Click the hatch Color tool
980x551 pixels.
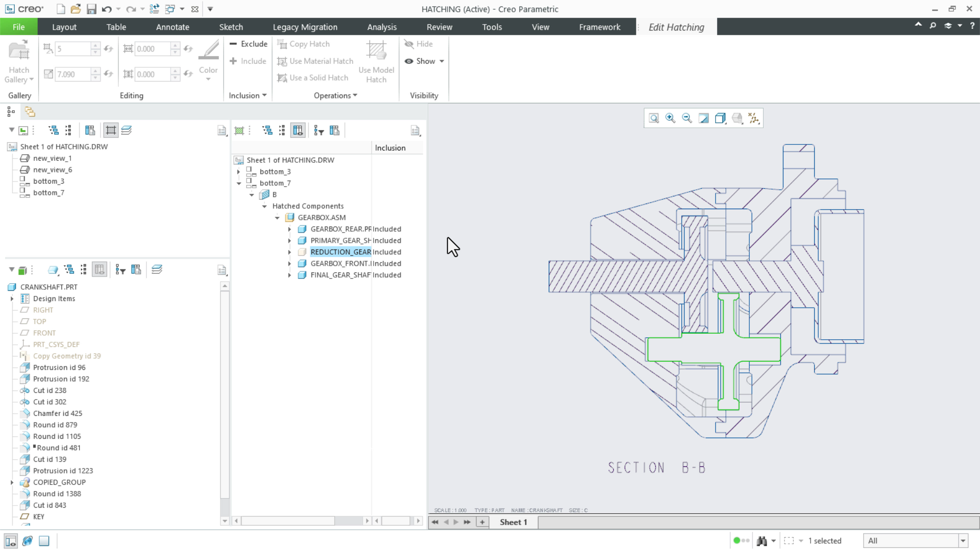[x=208, y=61]
